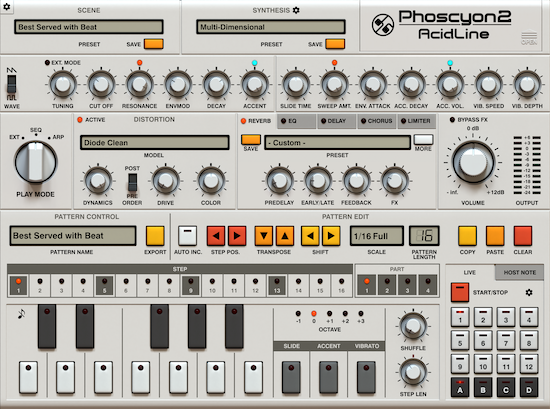Toggle the SLIDE button
Viewport: 550px width, 409px height.
(x=291, y=376)
